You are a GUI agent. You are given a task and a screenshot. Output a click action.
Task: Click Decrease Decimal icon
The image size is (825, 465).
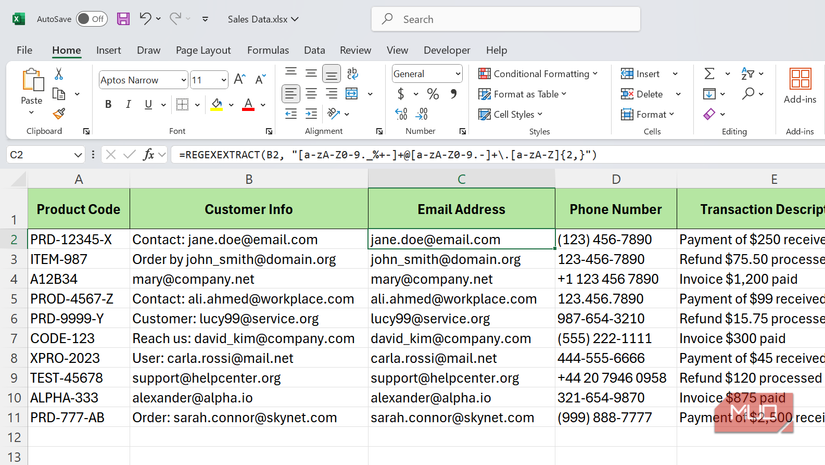pos(421,114)
